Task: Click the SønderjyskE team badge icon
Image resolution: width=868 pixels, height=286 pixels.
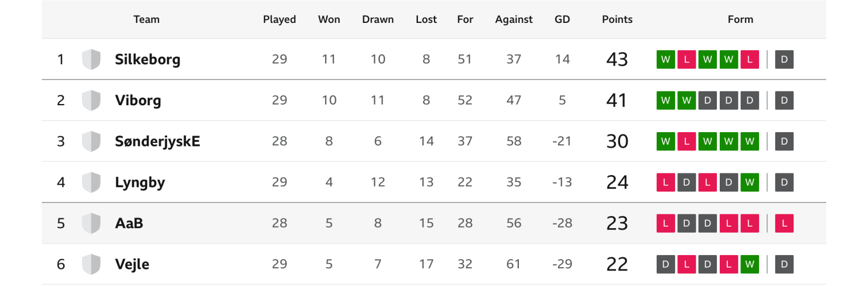Action: coord(92,141)
